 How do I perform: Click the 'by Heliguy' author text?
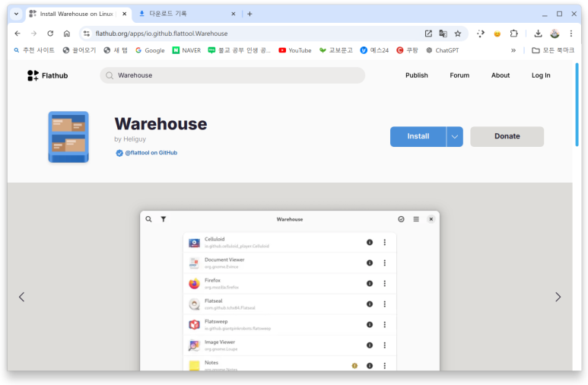point(130,139)
